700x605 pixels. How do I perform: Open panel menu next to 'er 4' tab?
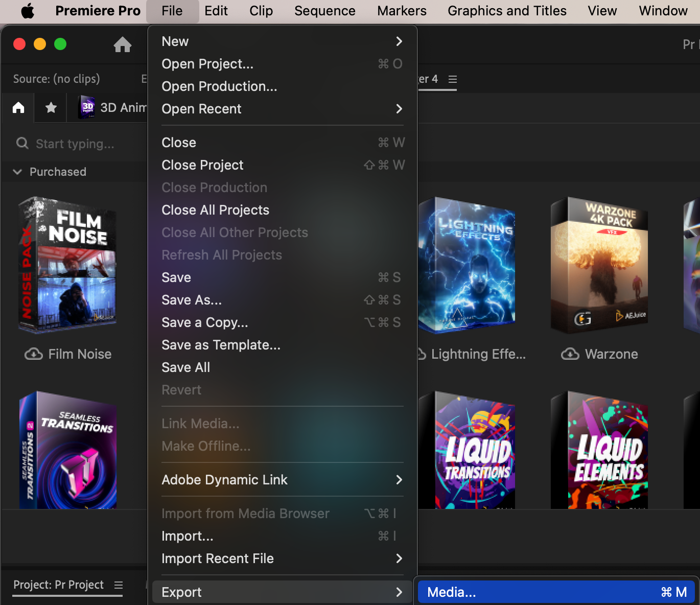click(x=452, y=79)
